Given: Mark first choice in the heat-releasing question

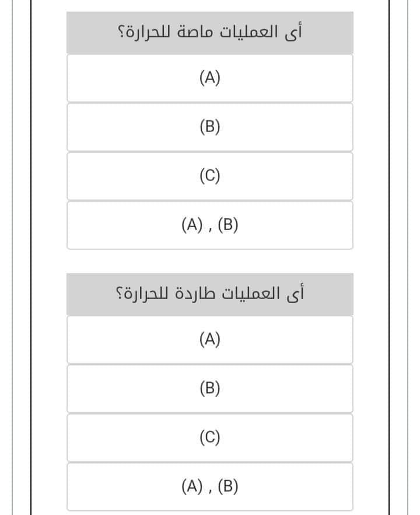Looking at the screenshot, I should [209, 339].
